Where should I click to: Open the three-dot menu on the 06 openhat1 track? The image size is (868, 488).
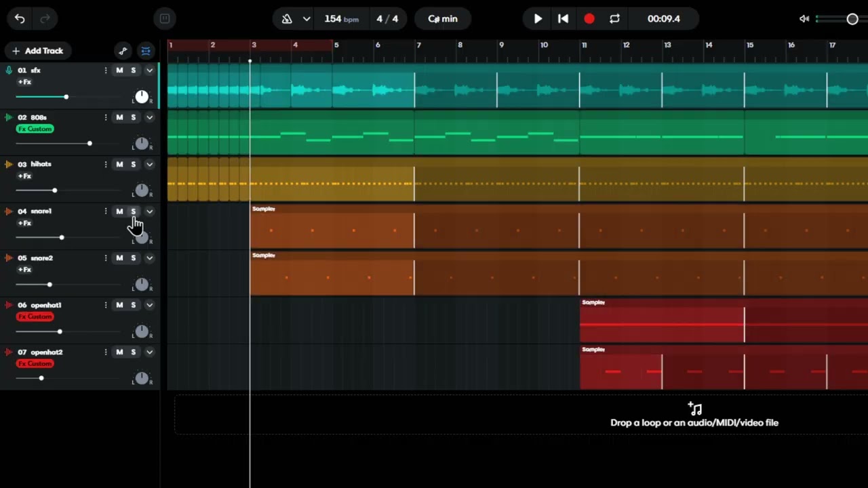pyautogui.click(x=105, y=305)
